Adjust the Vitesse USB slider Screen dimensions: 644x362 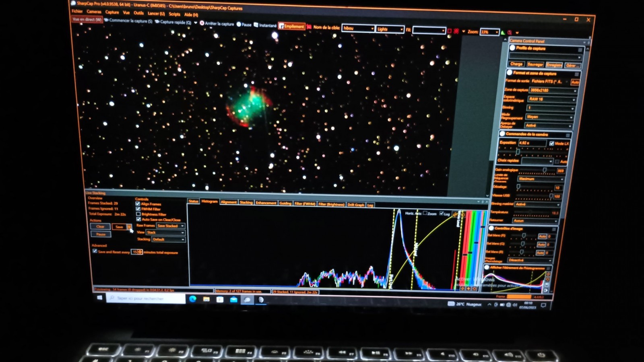551,196
